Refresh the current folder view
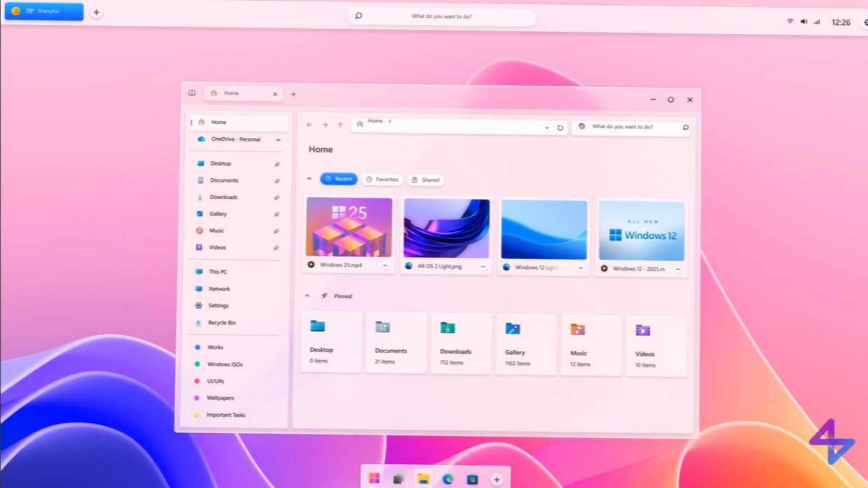Viewport: 868px width, 488px height. point(560,128)
